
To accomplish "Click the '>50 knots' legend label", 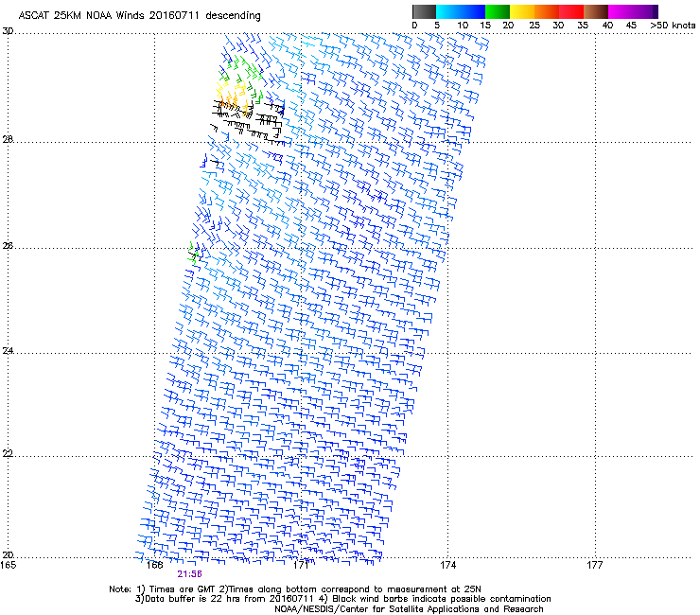I will [673, 26].
